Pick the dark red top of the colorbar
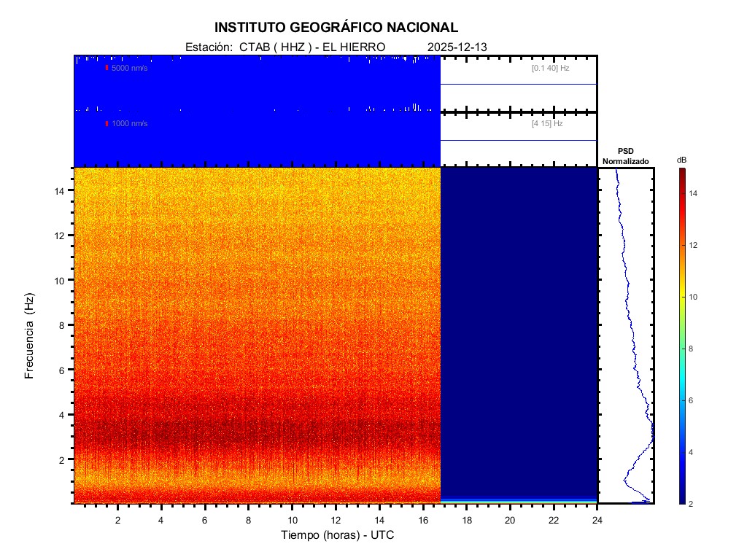This screenshot has width=747, height=560. [x=681, y=172]
